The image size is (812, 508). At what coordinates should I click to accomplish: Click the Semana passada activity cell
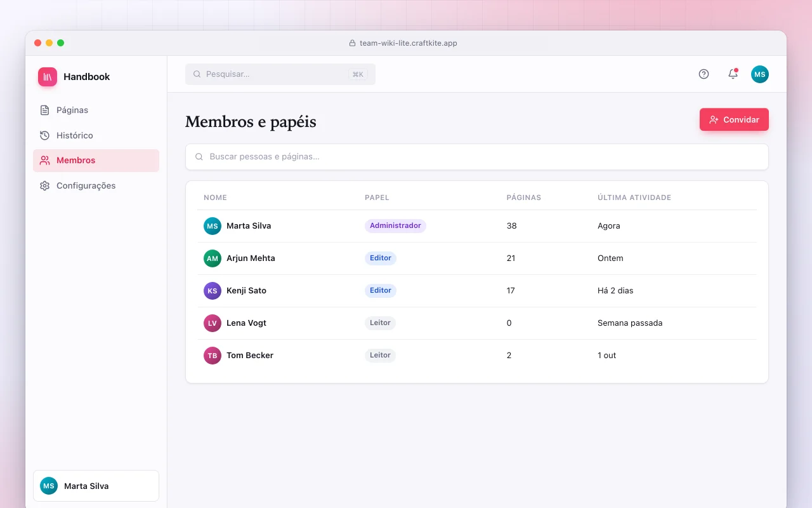click(x=630, y=323)
